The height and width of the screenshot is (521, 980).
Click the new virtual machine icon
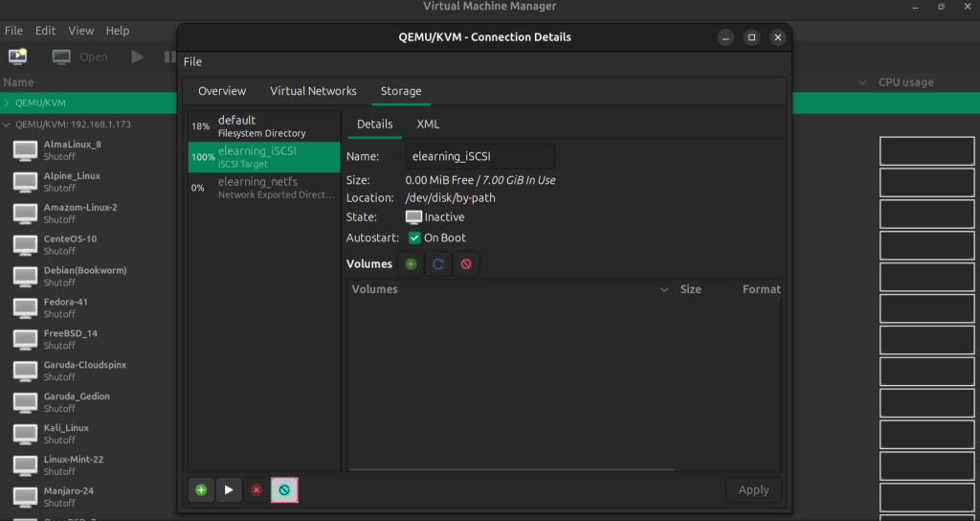pos(18,57)
